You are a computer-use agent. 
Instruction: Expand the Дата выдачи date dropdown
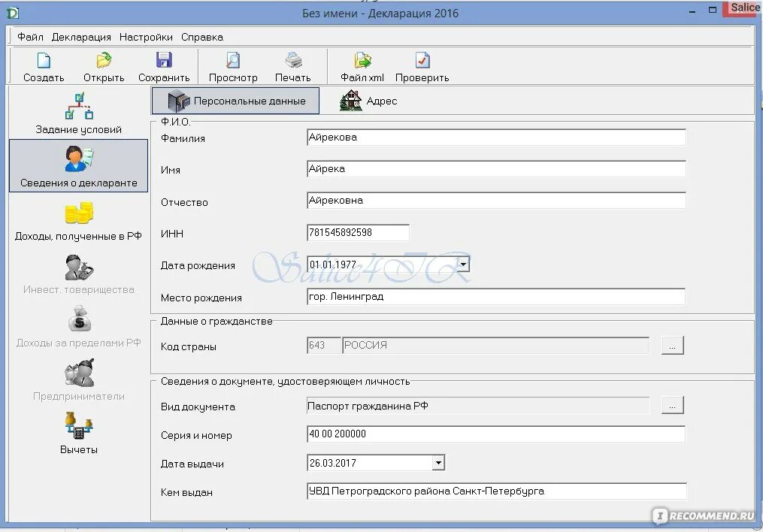(438, 462)
